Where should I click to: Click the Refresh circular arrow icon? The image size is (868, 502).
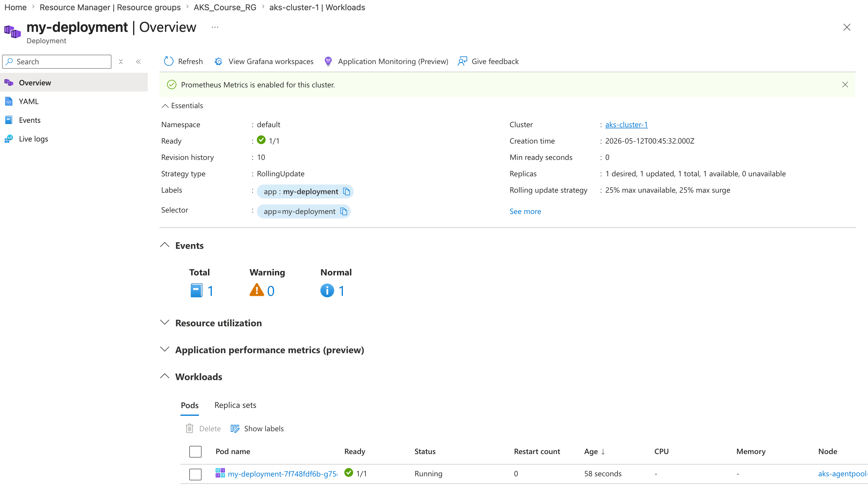(x=169, y=61)
